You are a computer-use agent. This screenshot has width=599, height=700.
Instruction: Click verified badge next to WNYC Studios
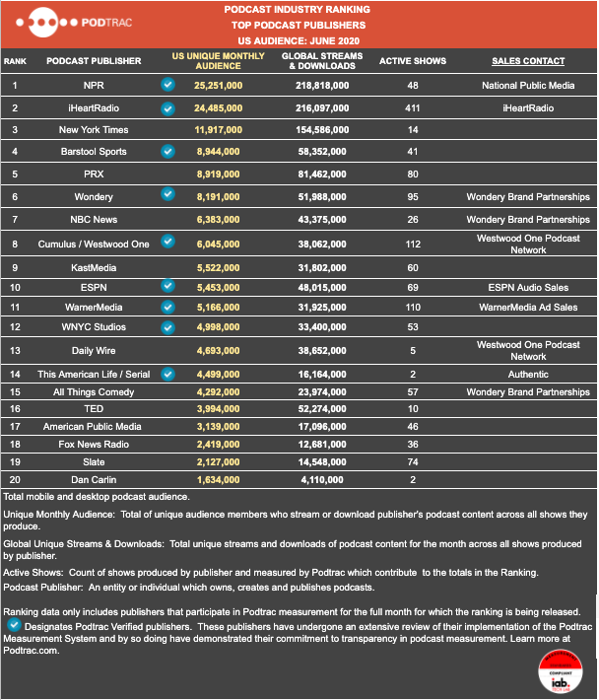point(167,327)
